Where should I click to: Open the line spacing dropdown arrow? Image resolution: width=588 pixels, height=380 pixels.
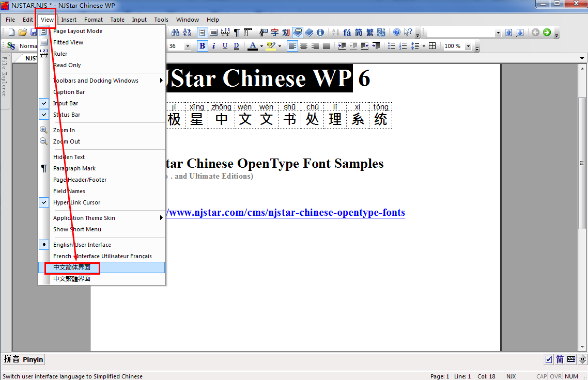click(x=424, y=46)
